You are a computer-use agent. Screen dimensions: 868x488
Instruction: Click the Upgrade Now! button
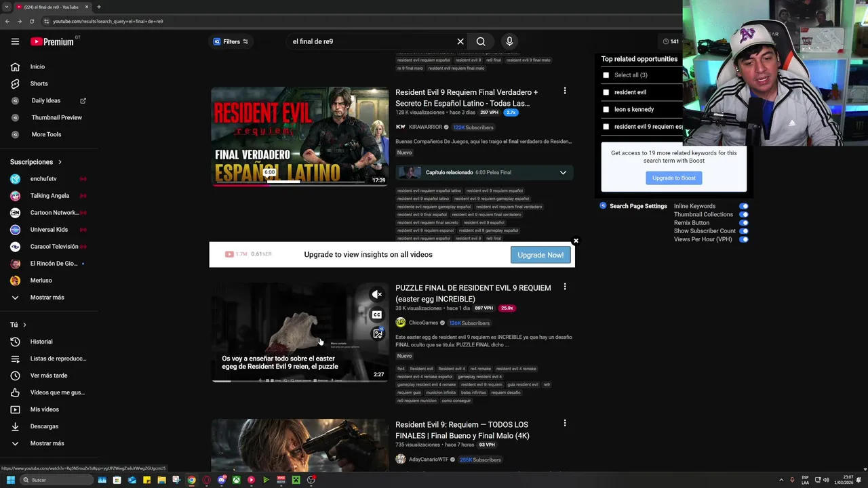click(540, 255)
